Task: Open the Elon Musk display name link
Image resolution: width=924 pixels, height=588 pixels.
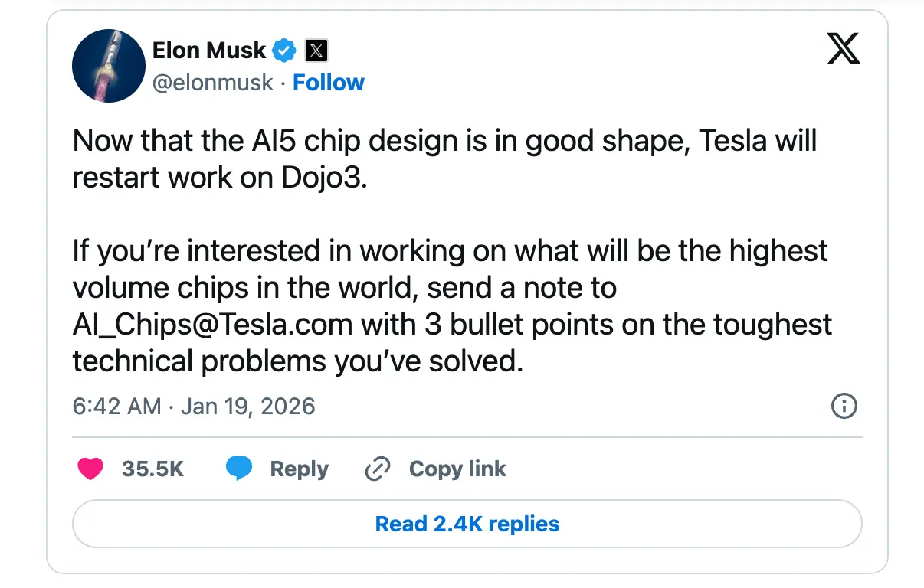Action: pos(208,51)
